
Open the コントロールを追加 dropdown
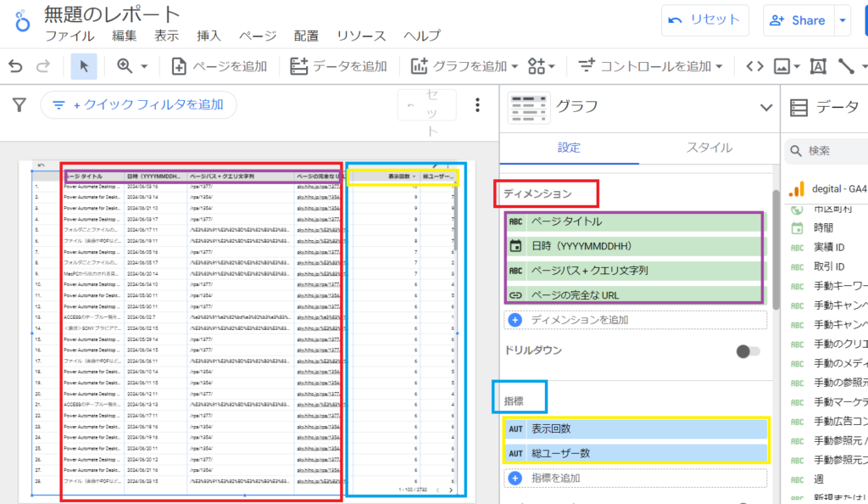[650, 65]
